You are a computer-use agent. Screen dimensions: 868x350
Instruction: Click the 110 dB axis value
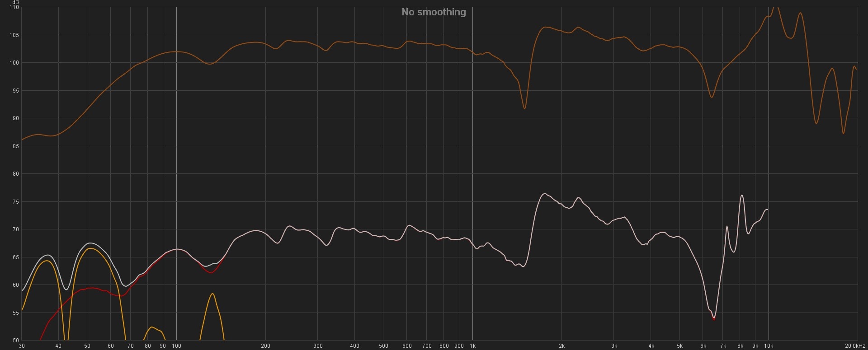14,8
